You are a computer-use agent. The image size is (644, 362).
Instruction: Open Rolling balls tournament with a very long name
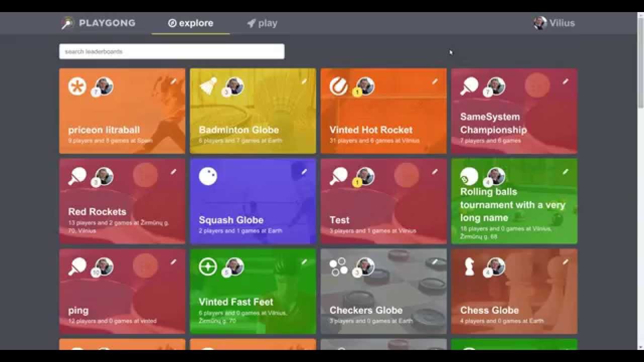click(513, 205)
